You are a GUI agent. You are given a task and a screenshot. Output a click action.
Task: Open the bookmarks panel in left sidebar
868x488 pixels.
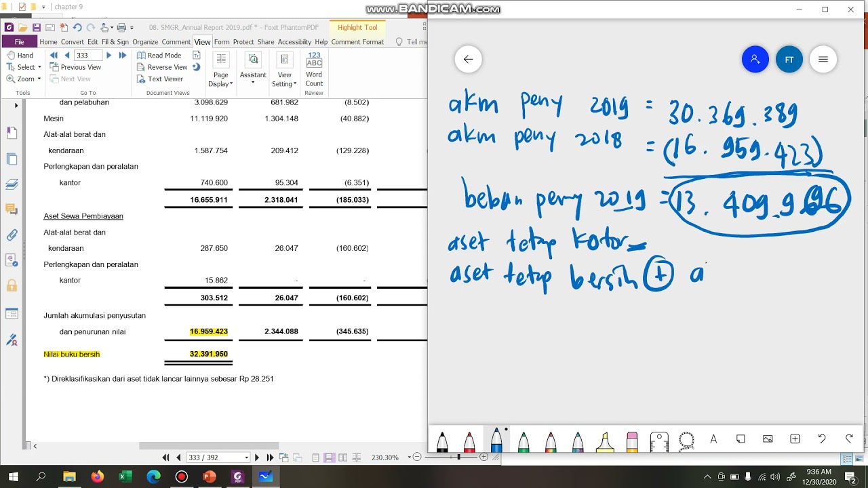(12, 134)
